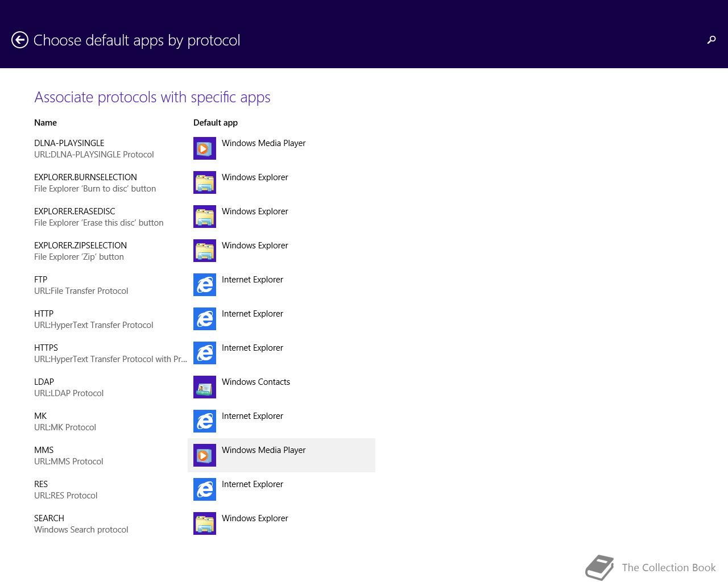Click the DLNA-PLAYSINGLE protocol name
728x582 pixels.
(x=69, y=143)
